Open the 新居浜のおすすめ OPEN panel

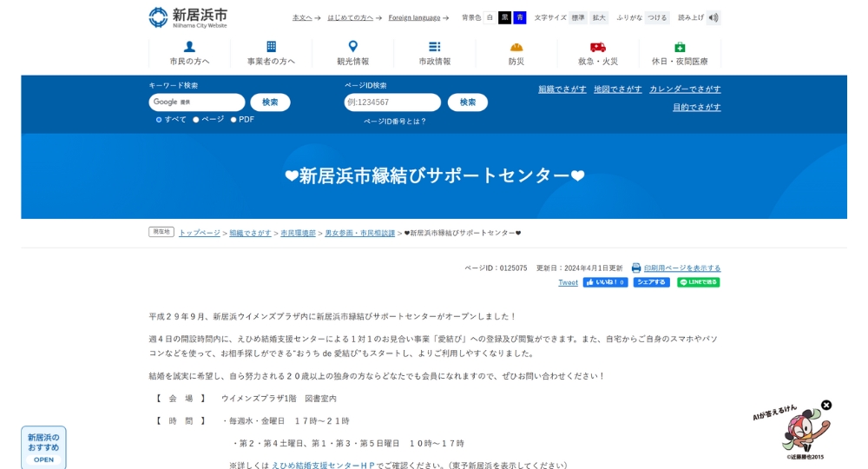point(43,447)
